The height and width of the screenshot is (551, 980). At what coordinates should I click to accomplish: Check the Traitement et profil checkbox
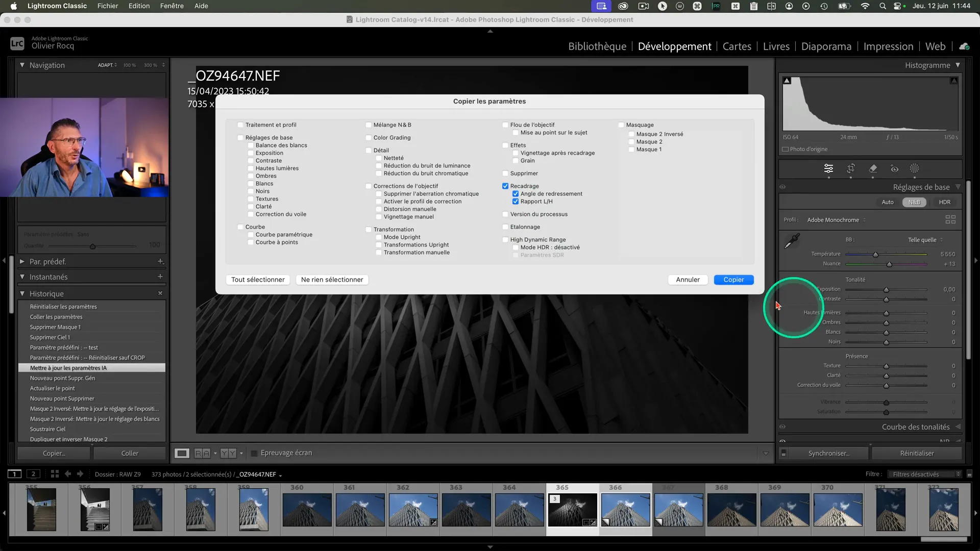(240, 125)
